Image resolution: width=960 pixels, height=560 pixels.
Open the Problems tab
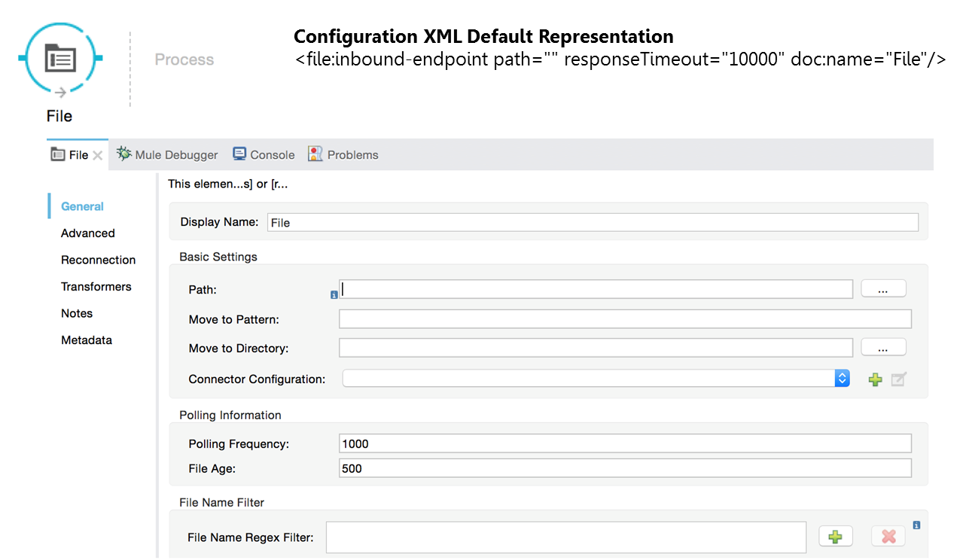click(x=343, y=154)
